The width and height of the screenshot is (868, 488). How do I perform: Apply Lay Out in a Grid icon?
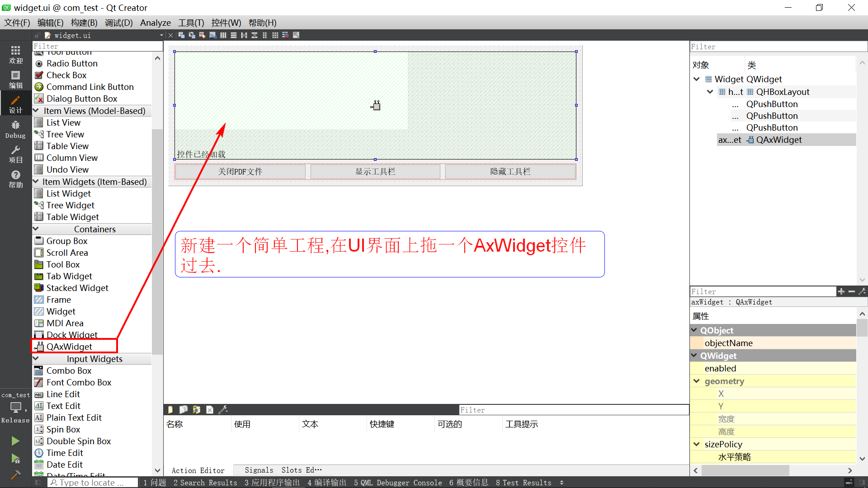tap(275, 35)
